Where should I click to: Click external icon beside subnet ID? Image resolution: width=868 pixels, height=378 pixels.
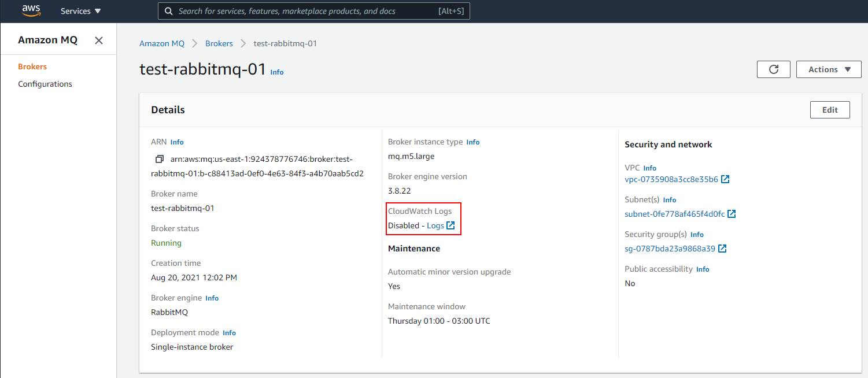732,214
